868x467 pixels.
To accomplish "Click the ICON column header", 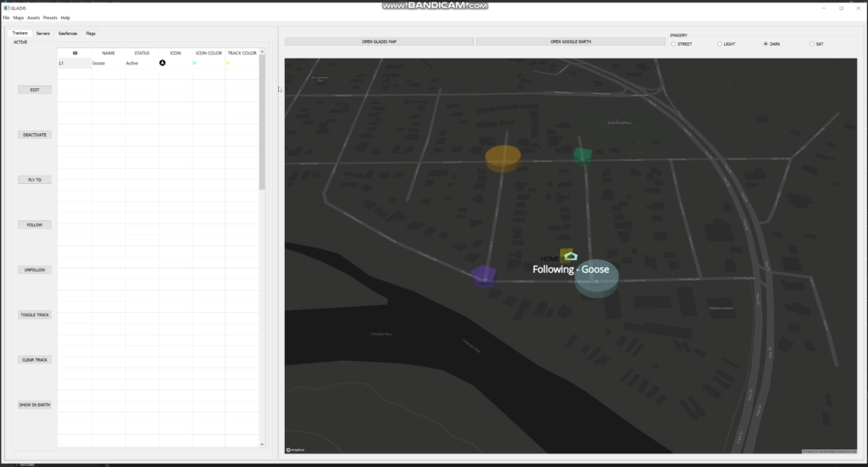I will (x=175, y=53).
